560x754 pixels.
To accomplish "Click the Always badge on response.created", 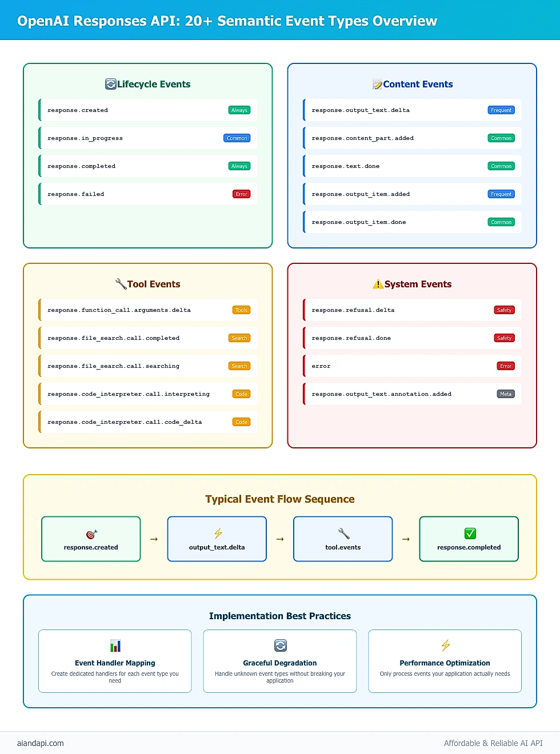I will 239,110.
